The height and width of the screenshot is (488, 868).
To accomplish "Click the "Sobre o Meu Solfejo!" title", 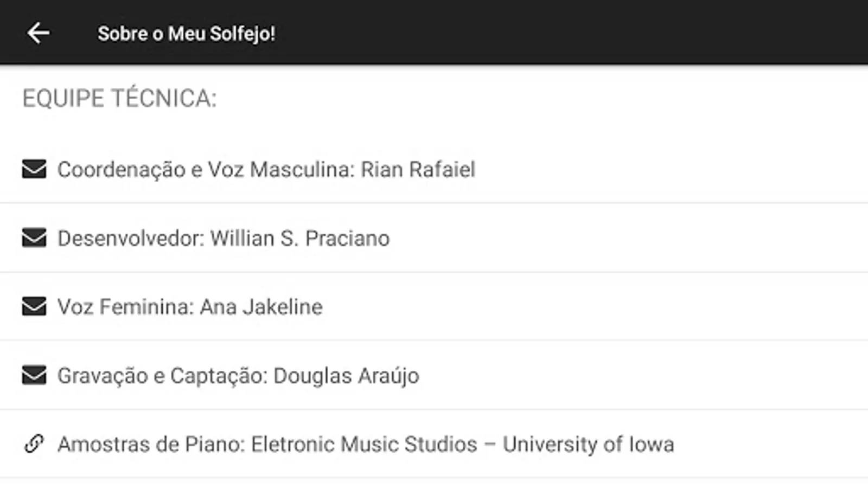I will [x=186, y=34].
